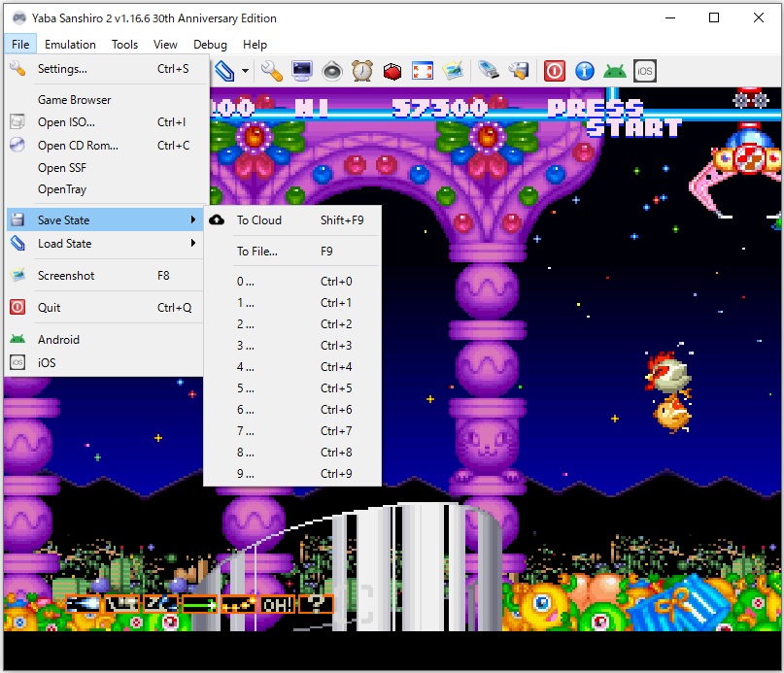The image size is (784, 673).
Task: Save state To File...
Action: [292, 252]
